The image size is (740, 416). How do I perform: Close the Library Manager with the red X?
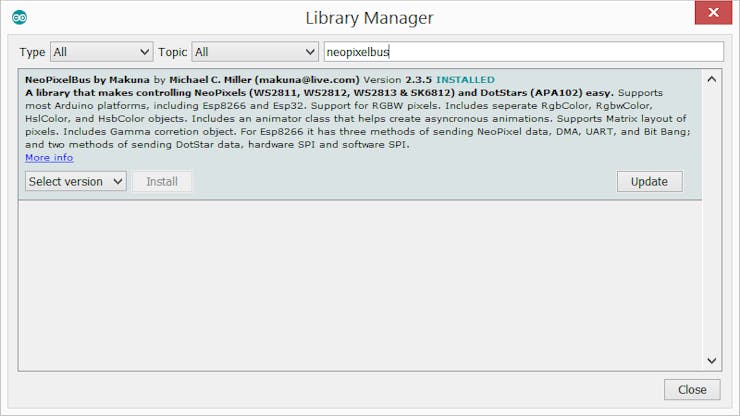coord(713,12)
